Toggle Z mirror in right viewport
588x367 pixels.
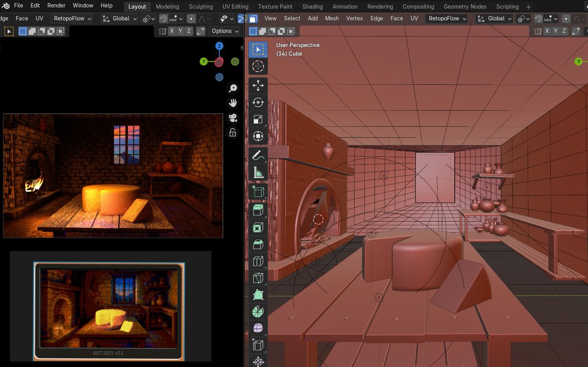click(564, 31)
